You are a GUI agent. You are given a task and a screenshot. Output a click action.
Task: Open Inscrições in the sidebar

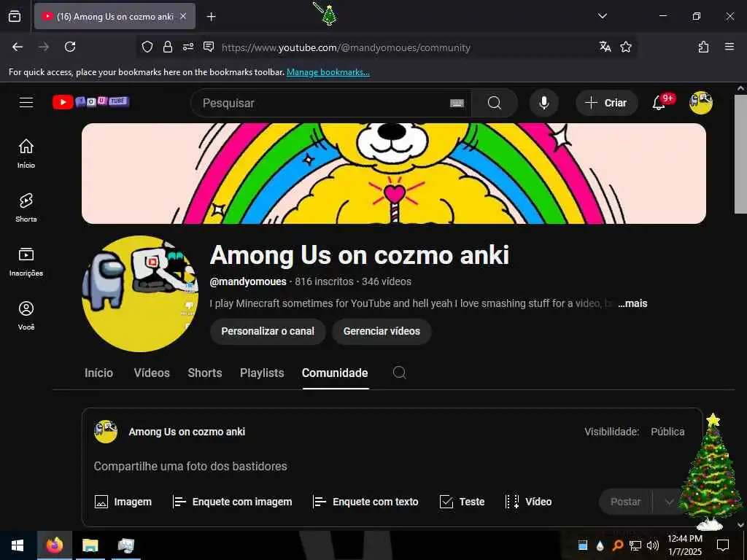26,262
